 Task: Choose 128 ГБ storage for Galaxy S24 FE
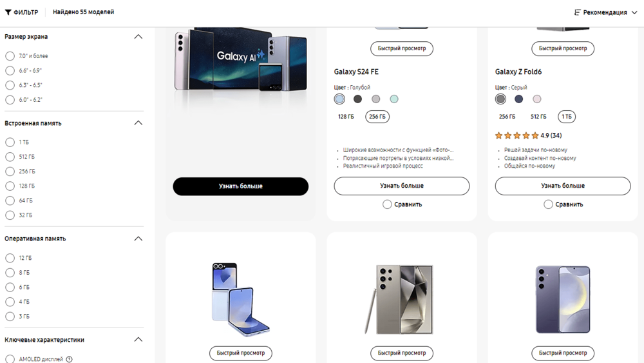(346, 117)
